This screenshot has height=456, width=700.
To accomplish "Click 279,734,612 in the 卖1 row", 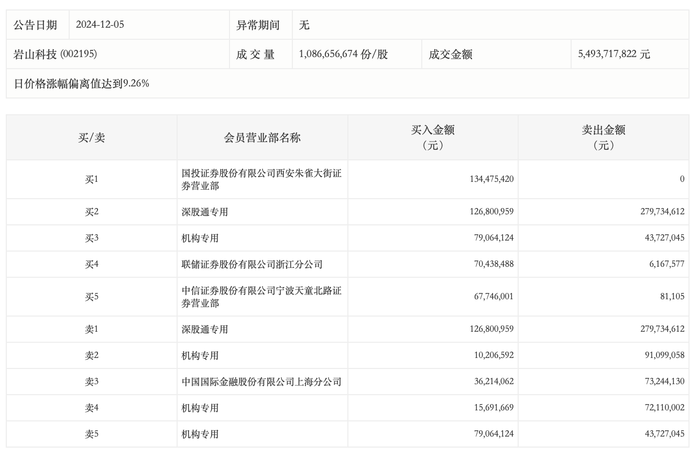I will 662,329.
